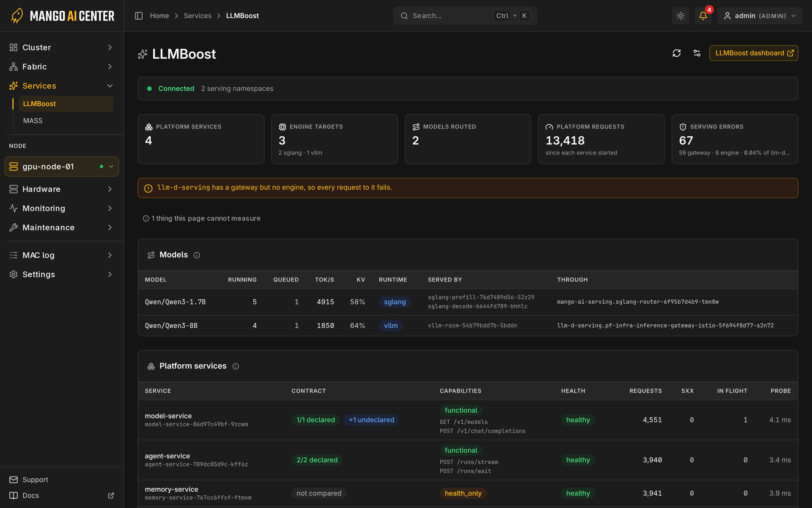Image resolution: width=812 pixels, height=508 pixels.
Task: Click the '+1 undeclared' contract badge
Action: pyautogui.click(x=371, y=420)
